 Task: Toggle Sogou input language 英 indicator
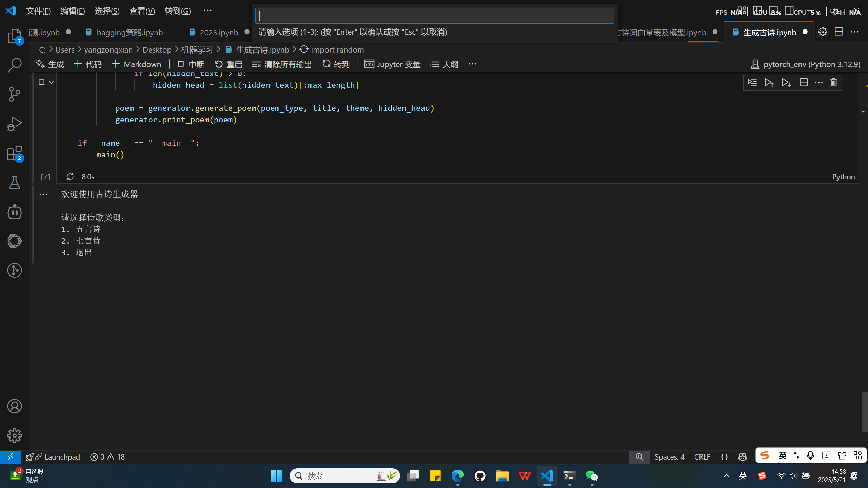click(783, 455)
